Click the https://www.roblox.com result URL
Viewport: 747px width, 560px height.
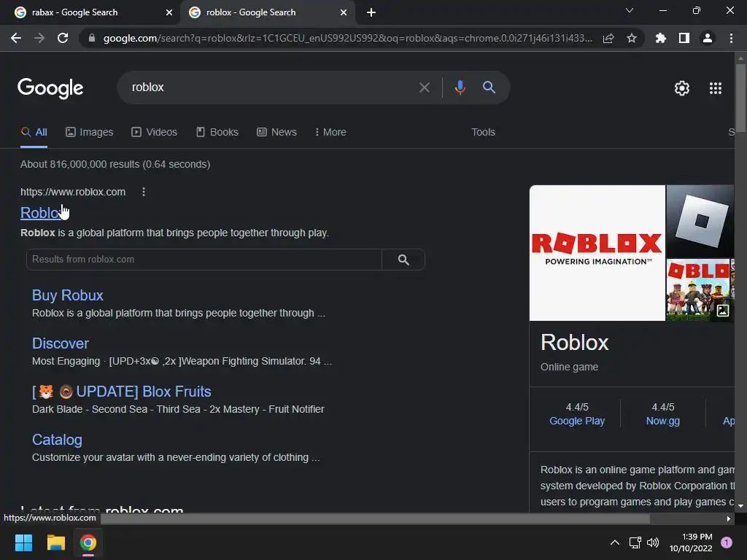coord(73,192)
